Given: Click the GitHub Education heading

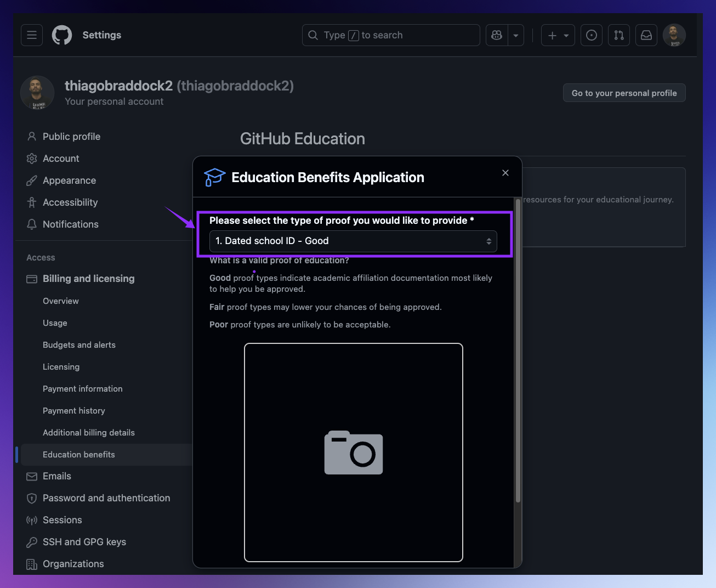Looking at the screenshot, I should coord(303,139).
